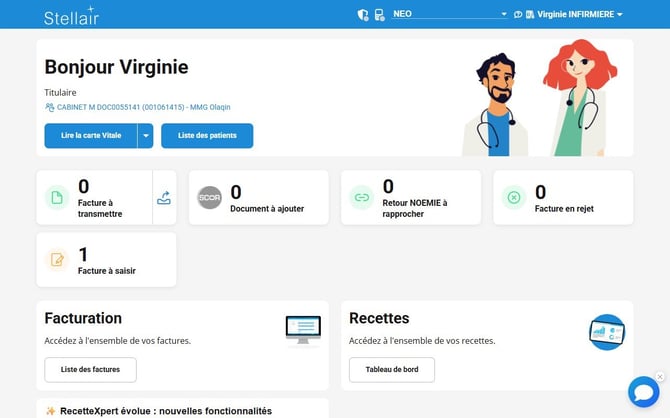The height and width of the screenshot is (418, 670).
Task: Click the card reader status icon
Action: tap(379, 14)
